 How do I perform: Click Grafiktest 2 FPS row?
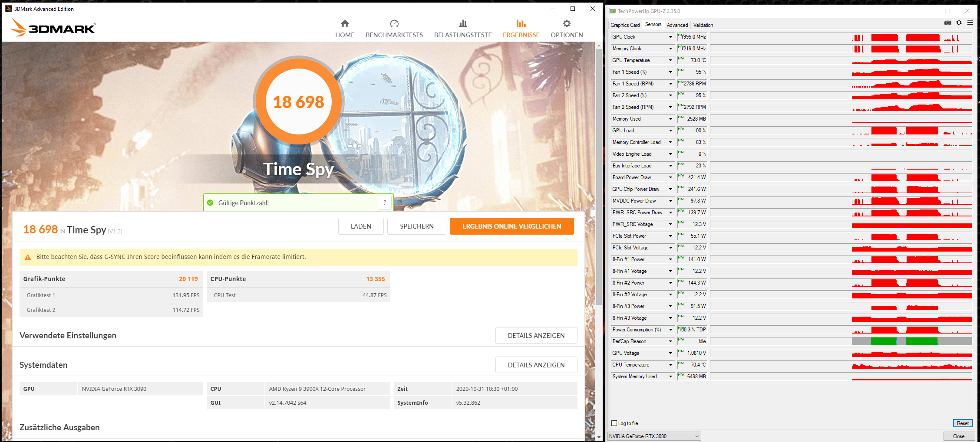point(112,310)
